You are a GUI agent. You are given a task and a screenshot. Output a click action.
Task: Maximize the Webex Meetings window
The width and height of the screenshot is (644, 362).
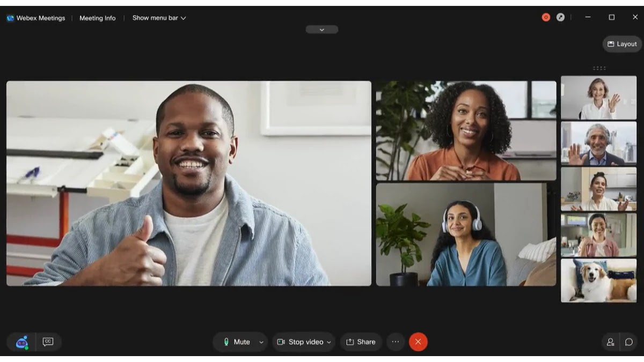tap(611, 17)
